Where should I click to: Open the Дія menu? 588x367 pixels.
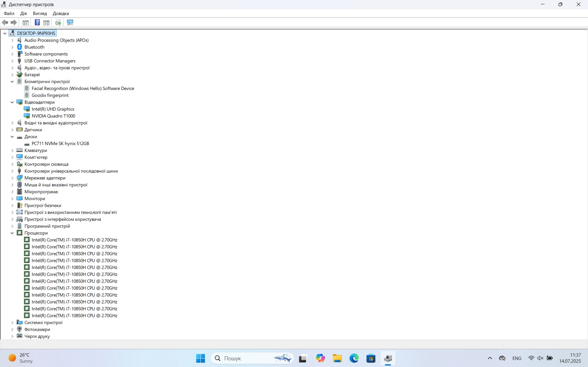click(x=23, y=13)
